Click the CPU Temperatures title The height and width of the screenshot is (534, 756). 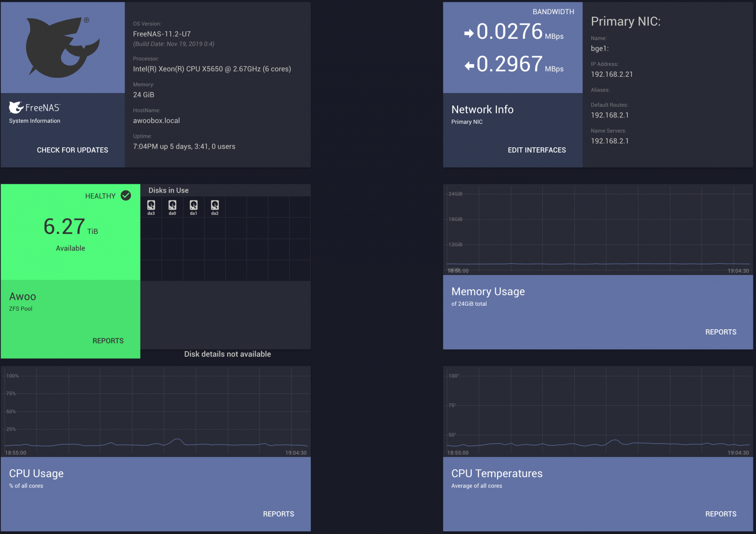497,473
